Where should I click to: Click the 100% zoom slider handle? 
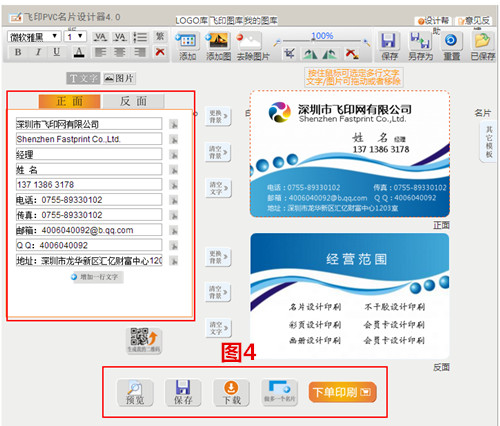coord(313,40)
